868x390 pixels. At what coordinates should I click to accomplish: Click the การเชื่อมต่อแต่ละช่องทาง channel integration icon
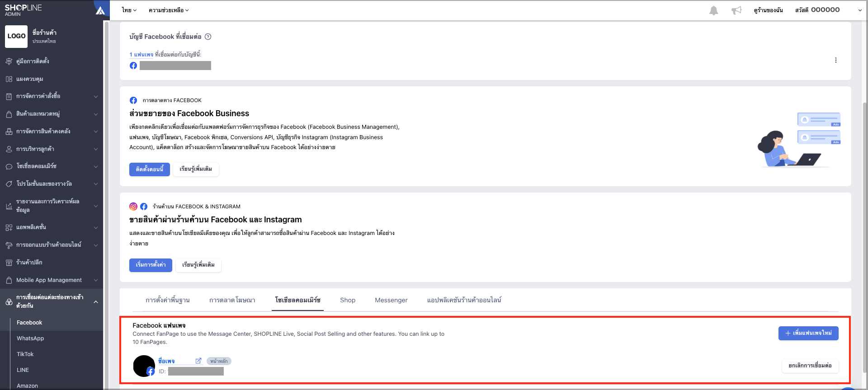click(x=9, y=301)
